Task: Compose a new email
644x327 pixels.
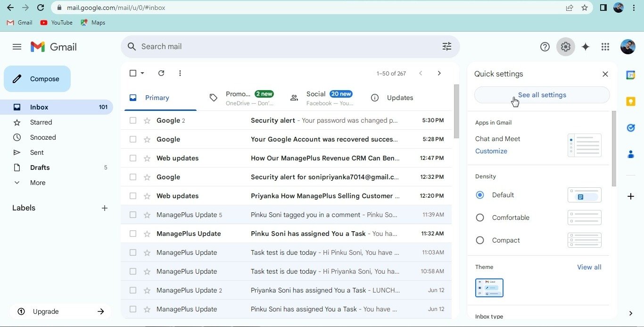Action: coord(37,79)
